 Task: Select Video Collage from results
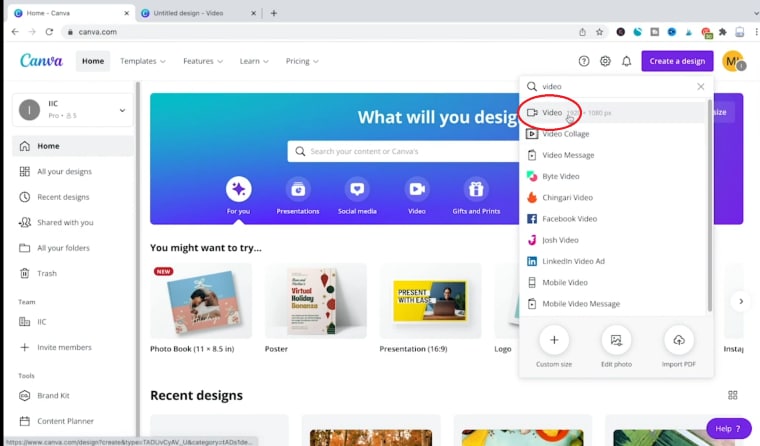613,134
